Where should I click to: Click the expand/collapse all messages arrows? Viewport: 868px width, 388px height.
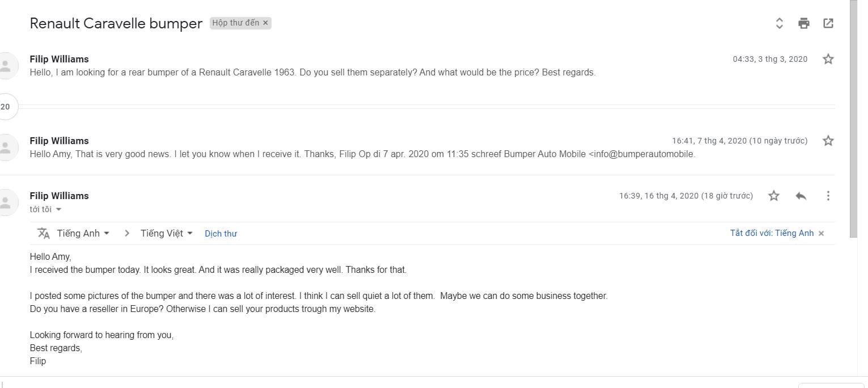[x=779, y=23]
